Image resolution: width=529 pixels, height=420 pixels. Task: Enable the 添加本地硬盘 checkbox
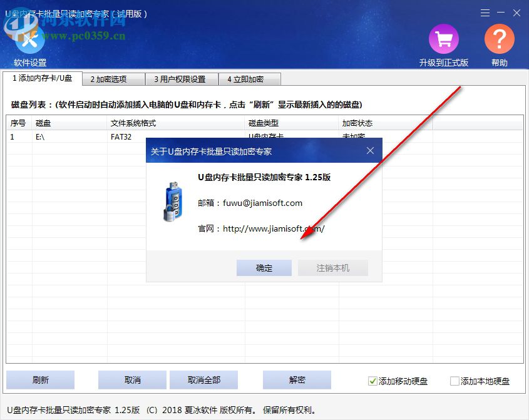453,381
